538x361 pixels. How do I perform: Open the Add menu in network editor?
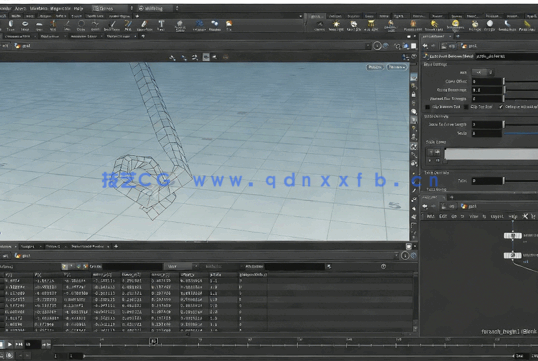(x=431, y=216)
